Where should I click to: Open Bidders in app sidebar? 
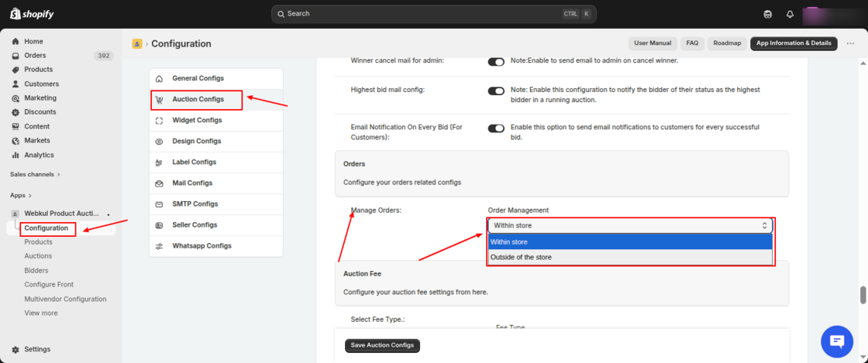(36, 271)
